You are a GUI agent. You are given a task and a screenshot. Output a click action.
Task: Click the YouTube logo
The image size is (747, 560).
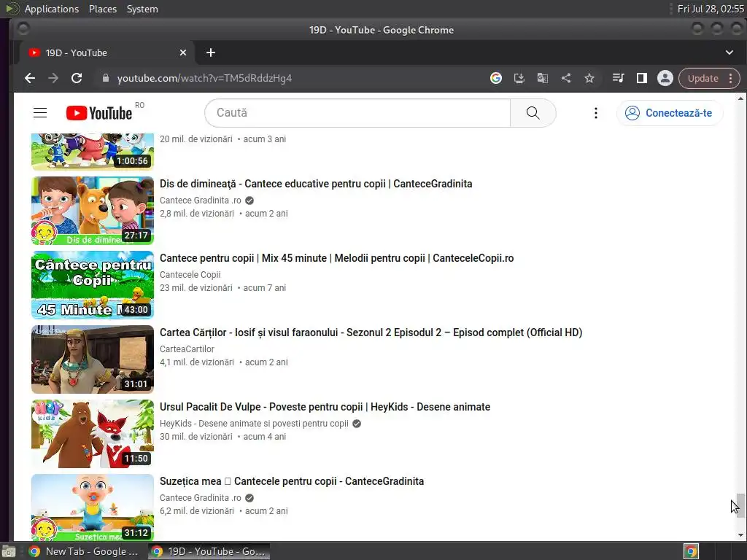click(x=99, y=113)
